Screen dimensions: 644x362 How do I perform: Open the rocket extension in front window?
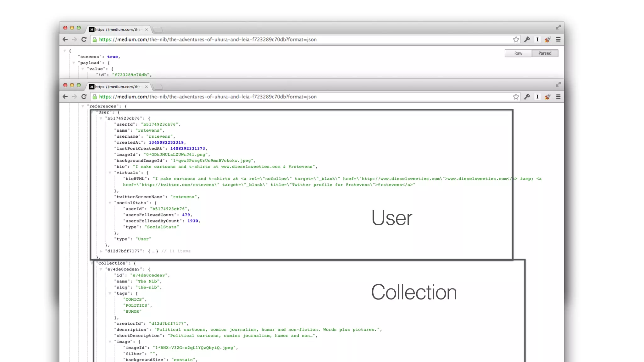(x=547, y=96)
